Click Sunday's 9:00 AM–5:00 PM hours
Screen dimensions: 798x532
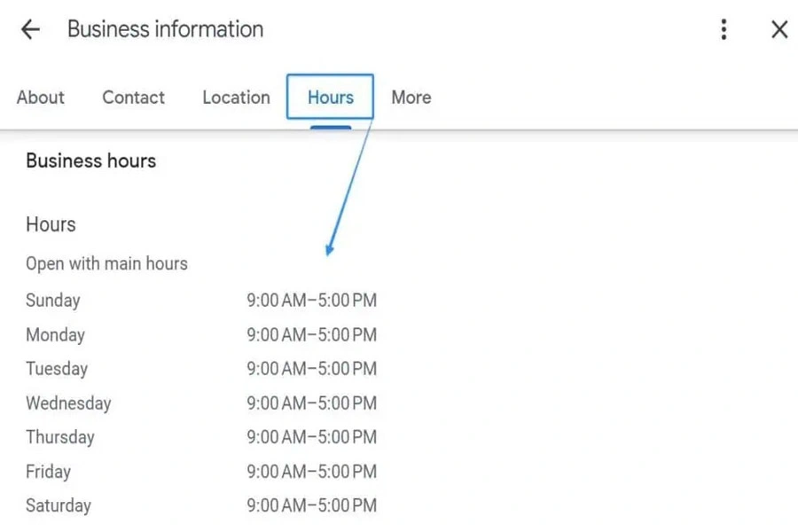tap(311, 301)
